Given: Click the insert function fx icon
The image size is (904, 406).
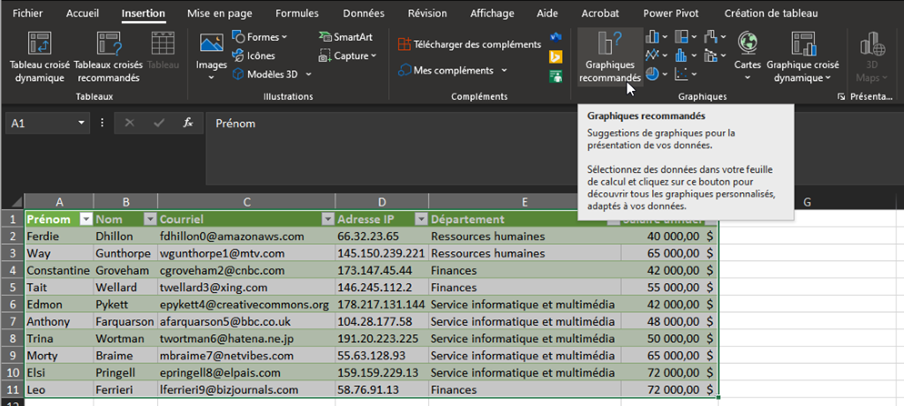Looking at the screenshot, I should (x=187, y=123).
